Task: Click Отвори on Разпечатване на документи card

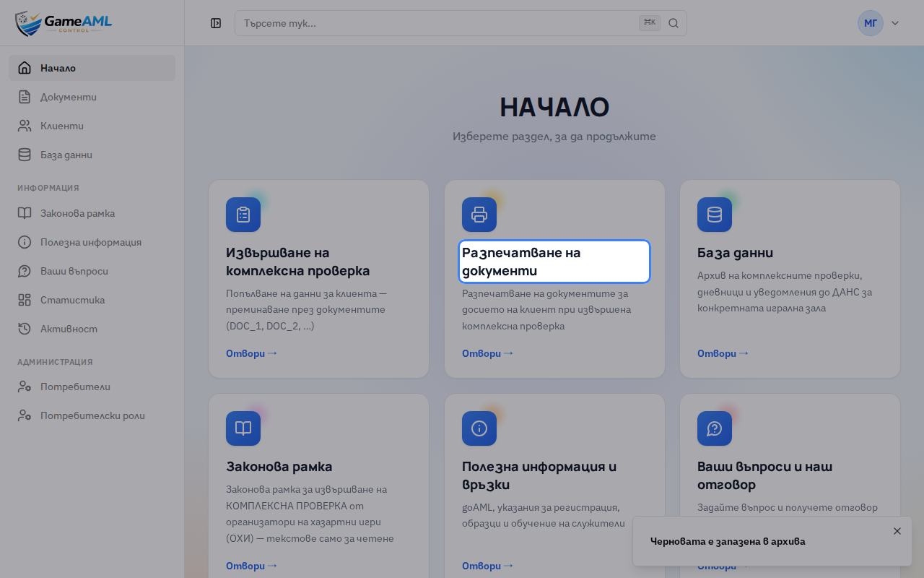Action: (487, 353)
